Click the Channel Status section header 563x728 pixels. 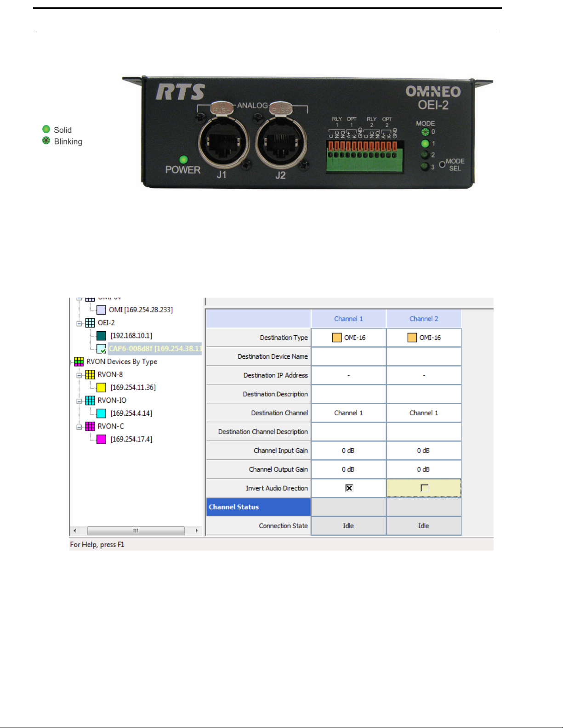258,507
